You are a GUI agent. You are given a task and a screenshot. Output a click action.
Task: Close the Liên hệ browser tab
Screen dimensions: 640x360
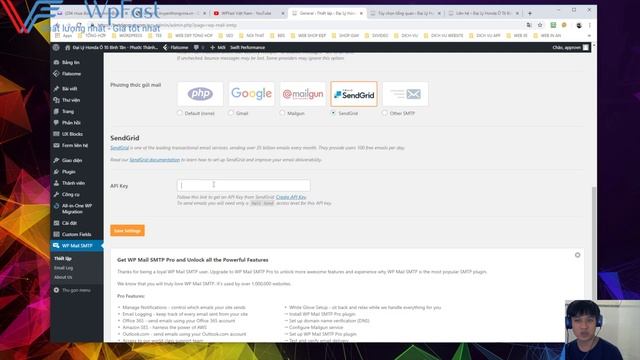pyautogui.click(x=517, y=13)
